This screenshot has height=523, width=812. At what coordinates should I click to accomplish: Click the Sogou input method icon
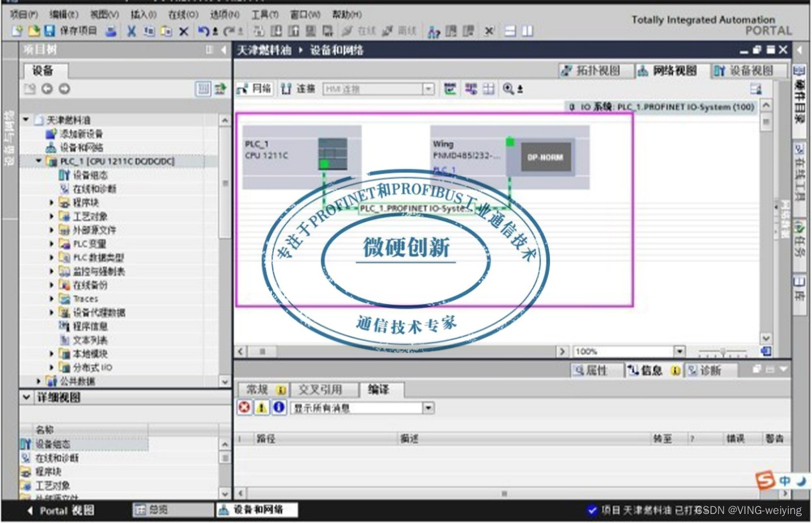click(766, 480)
